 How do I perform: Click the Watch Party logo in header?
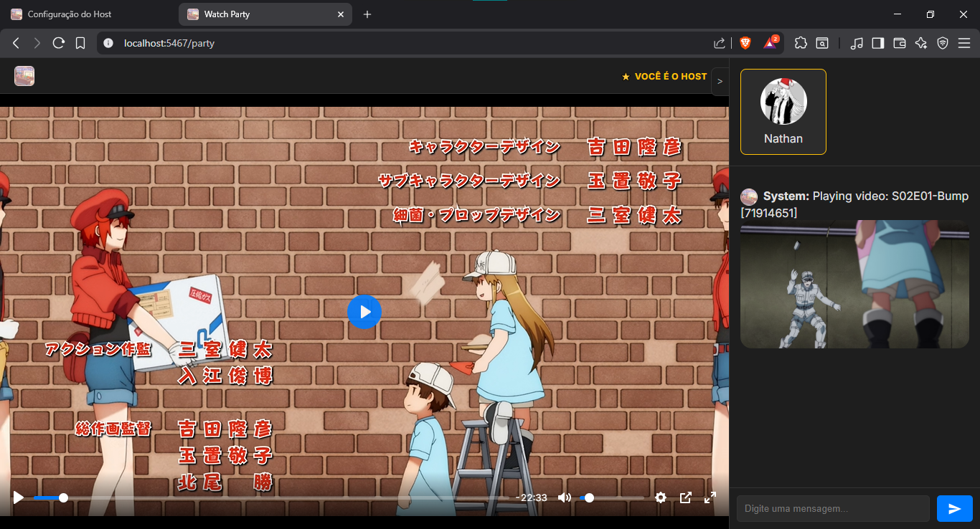(x=24, y=76)
